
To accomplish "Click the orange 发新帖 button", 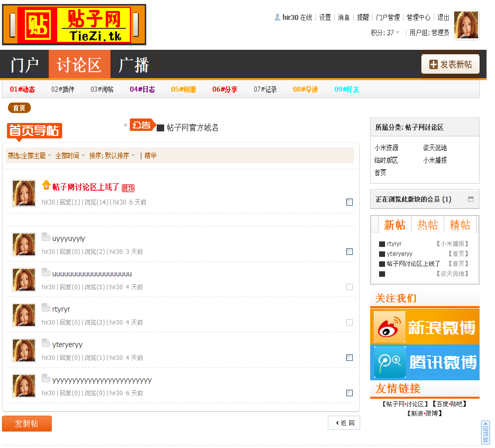I will (27, 424).
